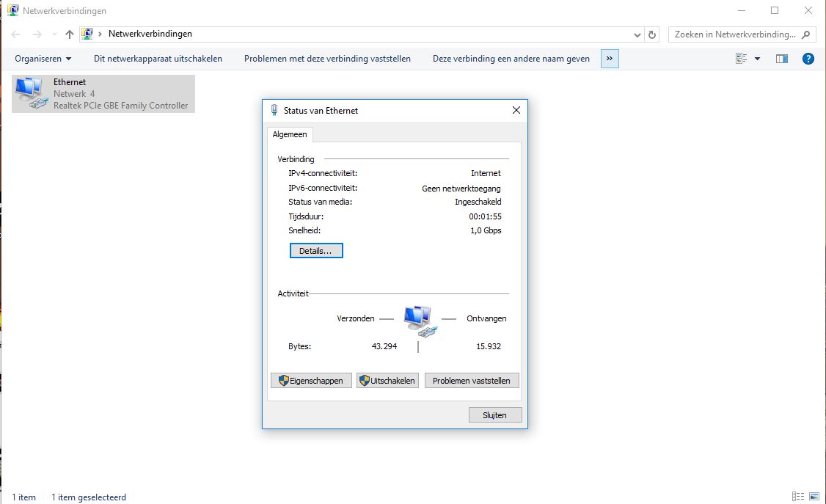Viewport: 826px width, 504px height.
Task: Close the Status van Ethernet dialog
Action: (x=516, y=110)
